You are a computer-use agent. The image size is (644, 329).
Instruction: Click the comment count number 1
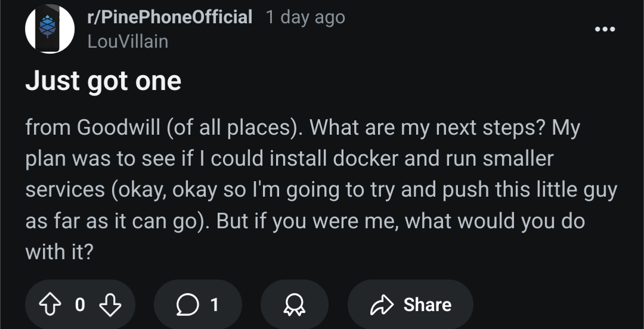tap(214, 305)
